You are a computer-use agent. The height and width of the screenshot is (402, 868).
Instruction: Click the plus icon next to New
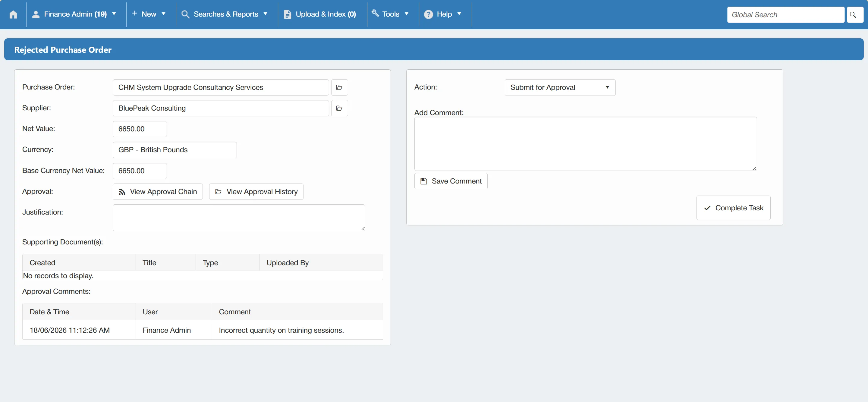pos(134,13)
